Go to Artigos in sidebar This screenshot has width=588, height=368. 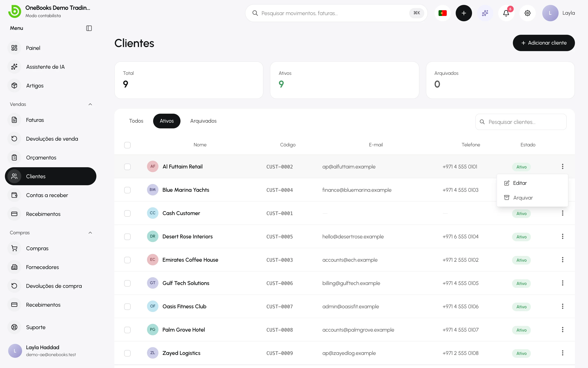point(51,85)
